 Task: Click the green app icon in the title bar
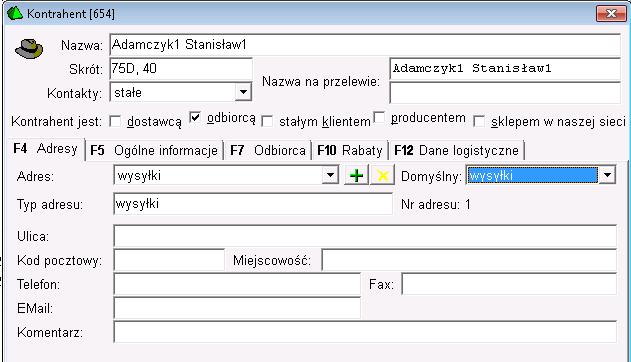click(x=15, y=13)
